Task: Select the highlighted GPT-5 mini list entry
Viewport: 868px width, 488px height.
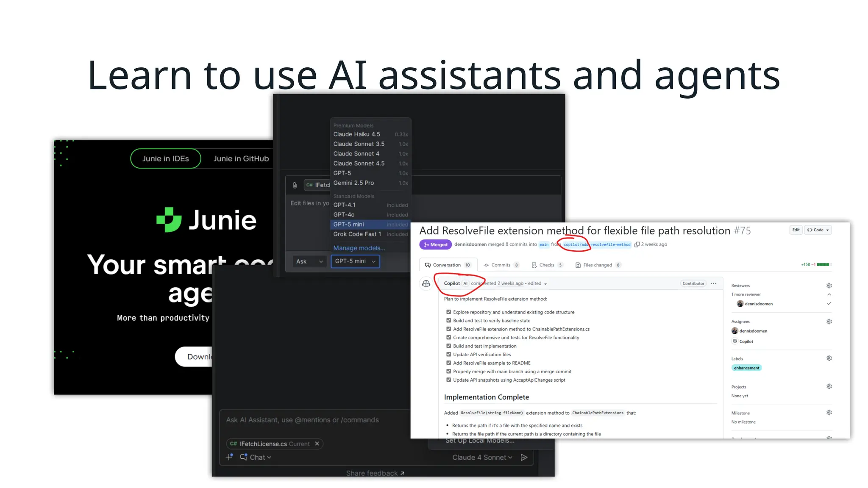Action: (x=370, y=225)
